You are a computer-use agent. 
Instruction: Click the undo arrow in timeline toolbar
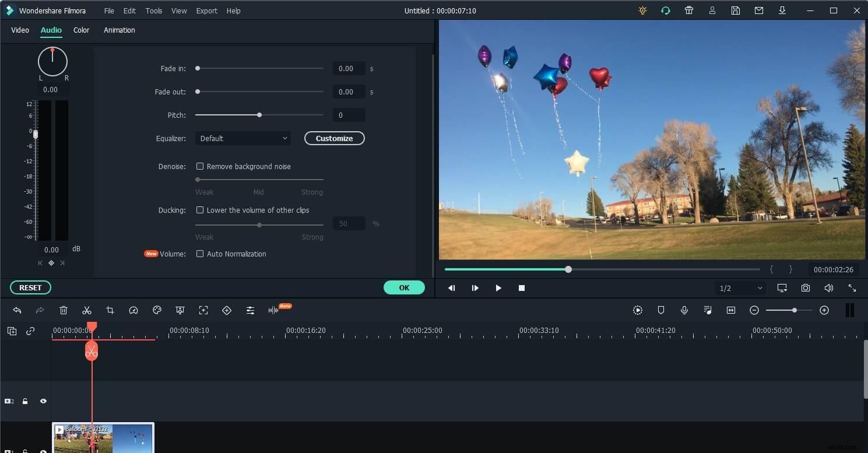(17, 311)
